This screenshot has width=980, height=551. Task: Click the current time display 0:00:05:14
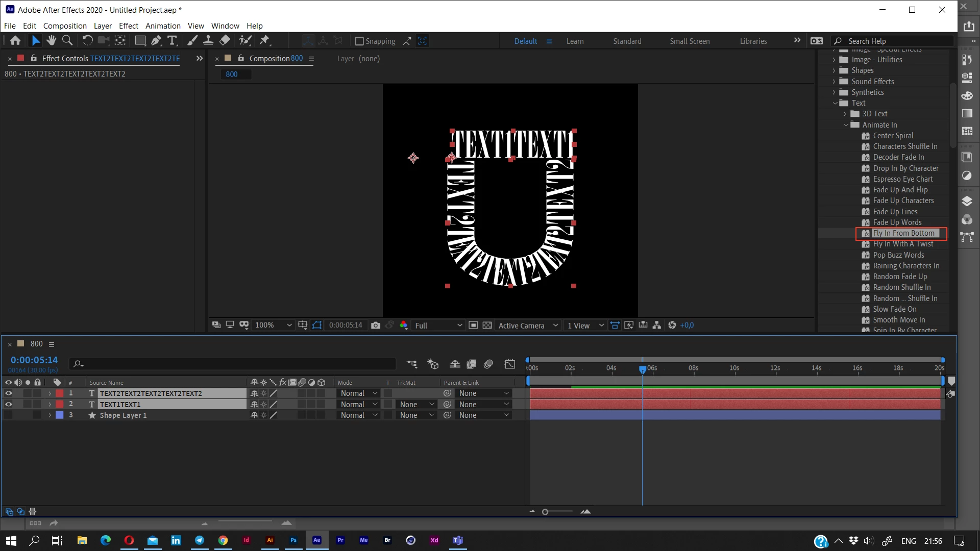tap(34, 360)
